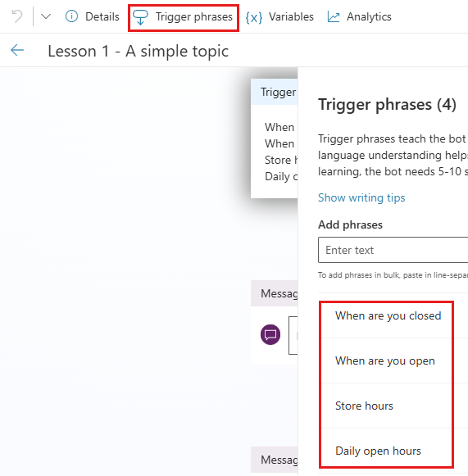This screenshot has height=476, width=468.
Task: Go back using the left arrow
Action: tap(17, 50)
